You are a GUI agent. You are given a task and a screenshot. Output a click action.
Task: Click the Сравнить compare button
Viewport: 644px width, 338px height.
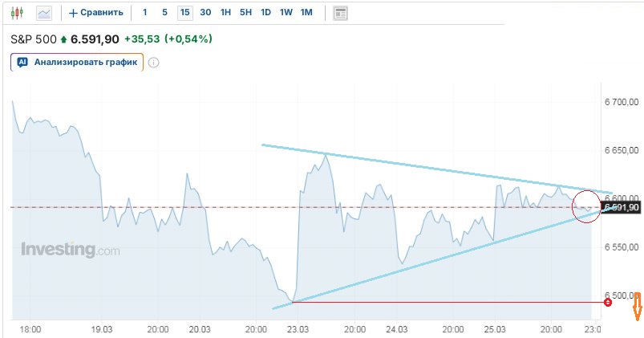tap(96, 13)
